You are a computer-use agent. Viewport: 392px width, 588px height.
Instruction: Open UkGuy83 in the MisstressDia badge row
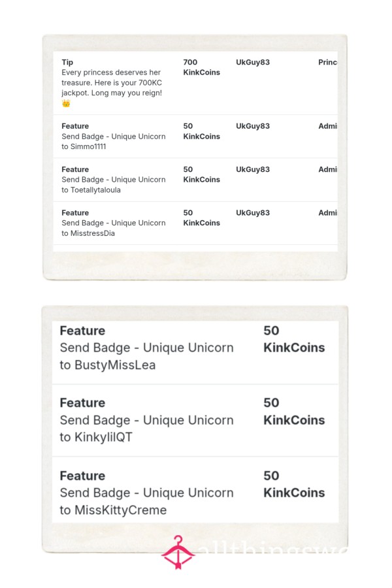point(253,213)
